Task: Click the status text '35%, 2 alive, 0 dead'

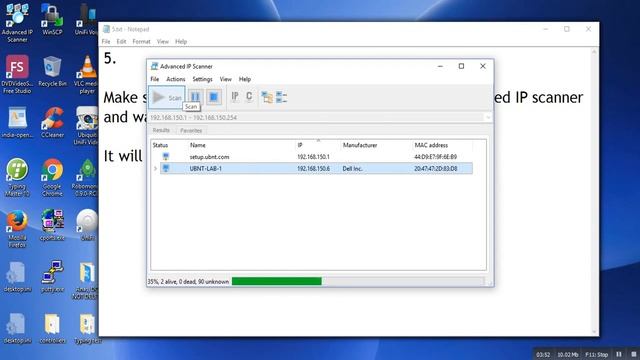Action: coord(188,282)
